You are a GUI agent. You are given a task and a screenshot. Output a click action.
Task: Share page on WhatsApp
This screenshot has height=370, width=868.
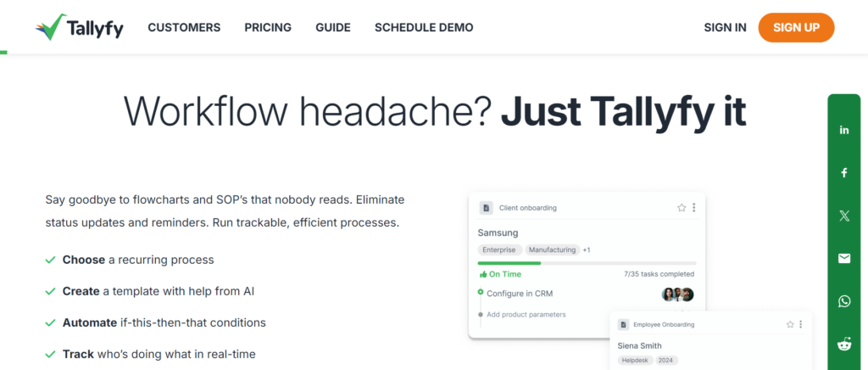tap(844, 301)
